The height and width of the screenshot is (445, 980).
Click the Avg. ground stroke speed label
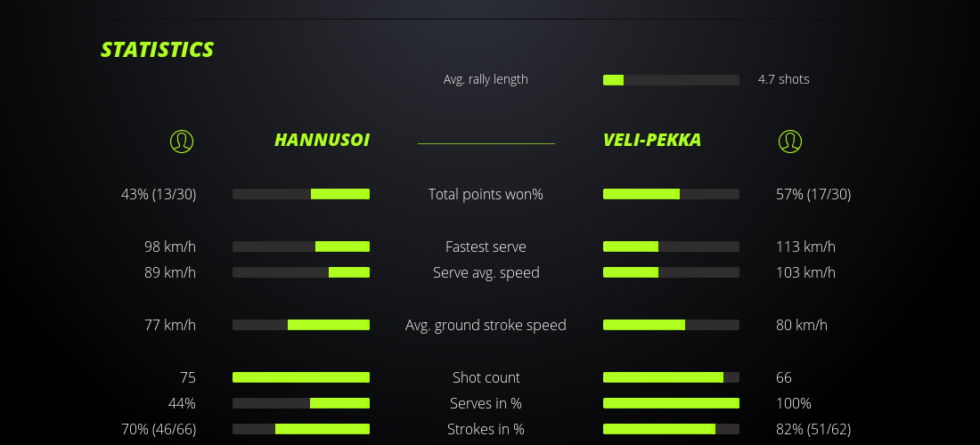coord(486,325)
